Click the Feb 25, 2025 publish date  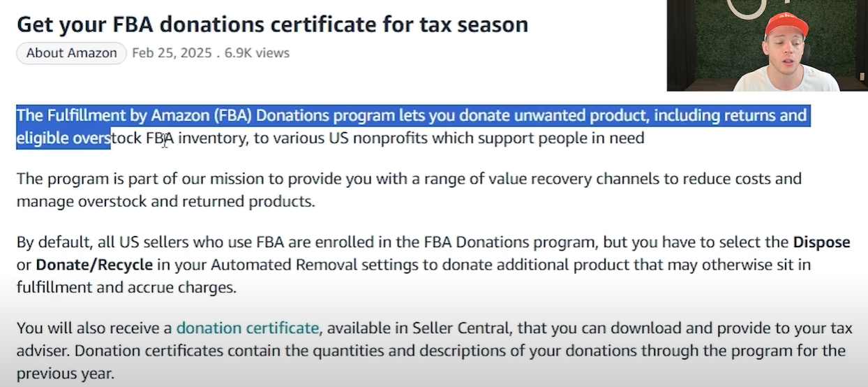(x=172, y=53)
